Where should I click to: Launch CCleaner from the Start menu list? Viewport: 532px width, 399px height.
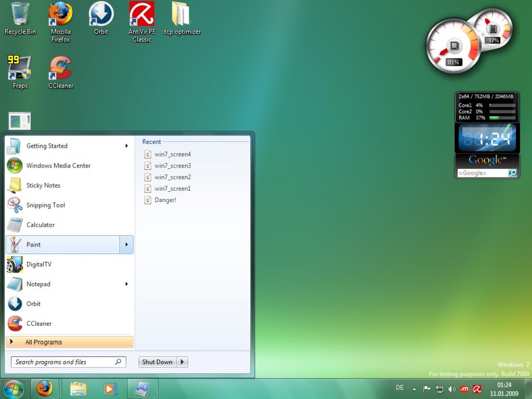pos(69,323)
